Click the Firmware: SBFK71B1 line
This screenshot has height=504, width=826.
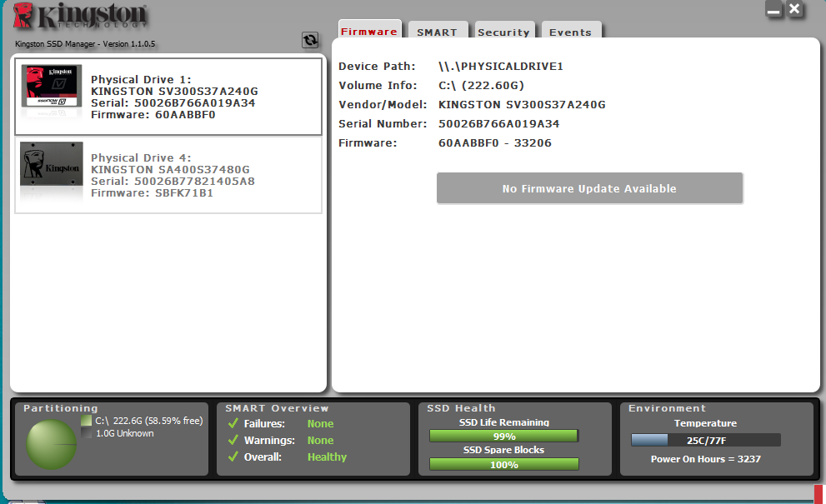tap(153, 192)
